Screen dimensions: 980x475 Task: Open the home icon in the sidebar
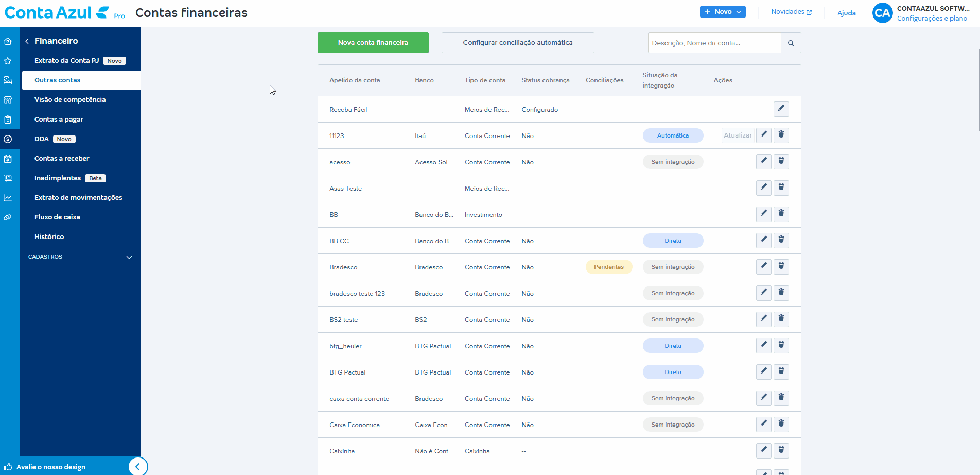point(8,41)
